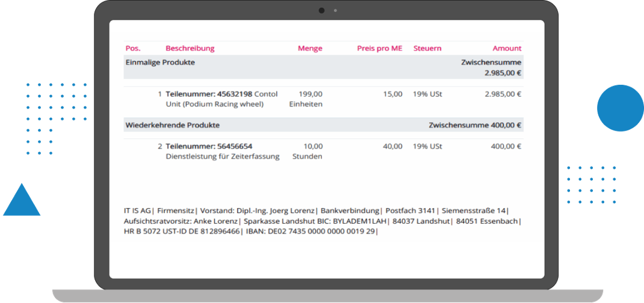This screenshot has height=303, width=644.
Task: Select the Beschreibung column header
Action: click(x=190, y=48)
